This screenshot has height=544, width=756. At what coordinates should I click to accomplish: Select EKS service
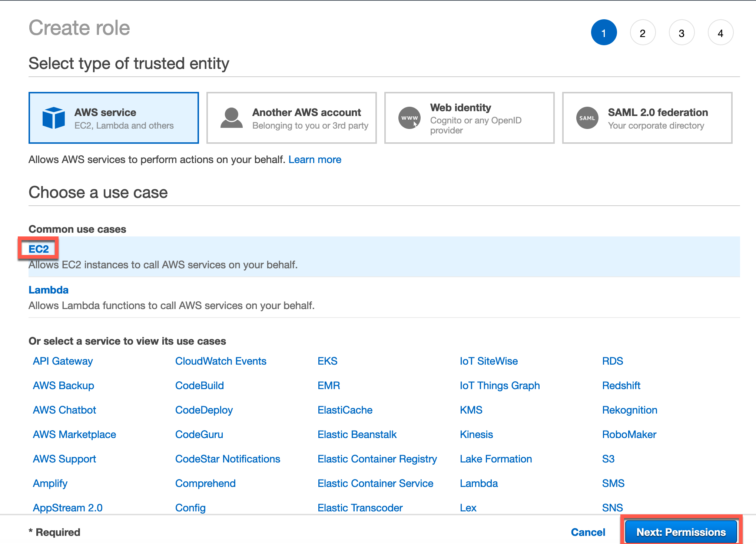tap(328, 361)
